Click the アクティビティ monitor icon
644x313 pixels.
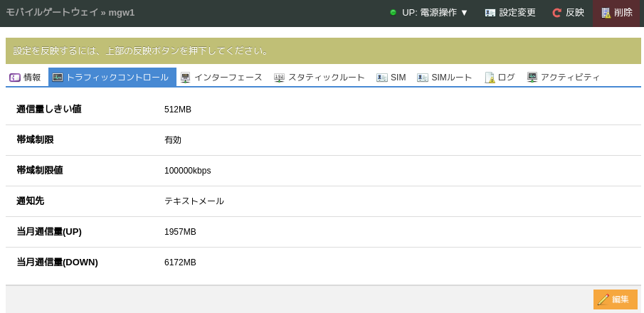point(532,78)
